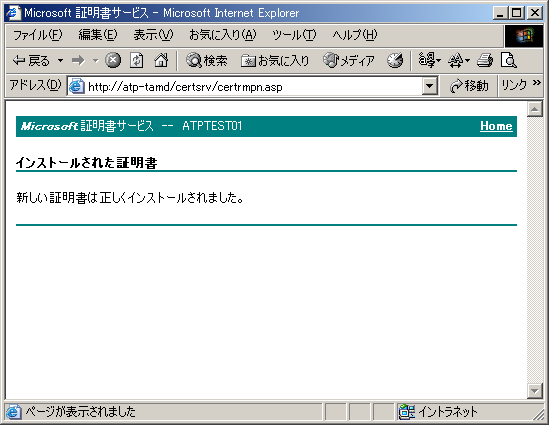The width and height of the screenshot is (549, 425).
Task: Click the vertical scrollbar down arrow
Action: point(535,391)
